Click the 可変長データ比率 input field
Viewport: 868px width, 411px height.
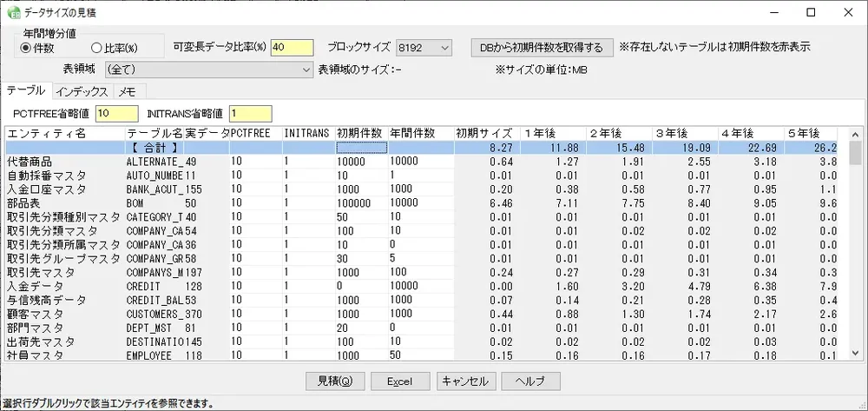pyautogui.click(x=293, y=48)
